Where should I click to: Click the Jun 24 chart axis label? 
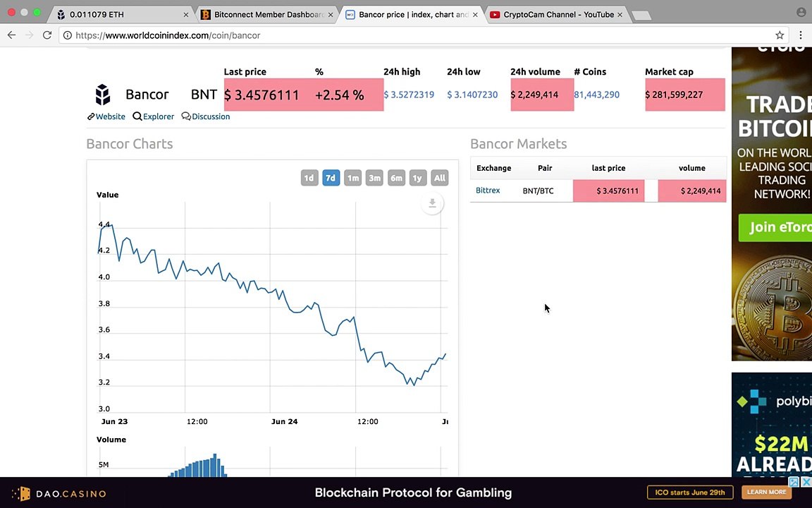tap(284, 421)
